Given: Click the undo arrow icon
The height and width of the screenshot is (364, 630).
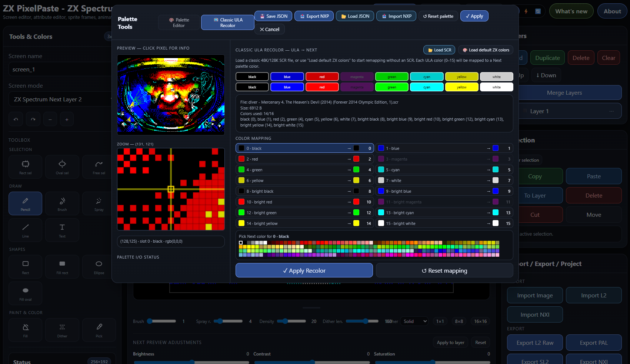Looking at the screenshot, I should (16, 119).
